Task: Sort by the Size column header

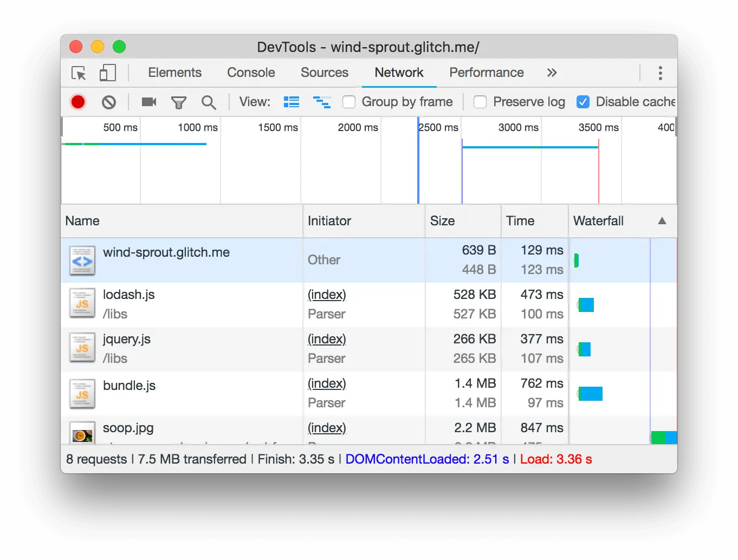Action: click(463, 221)
